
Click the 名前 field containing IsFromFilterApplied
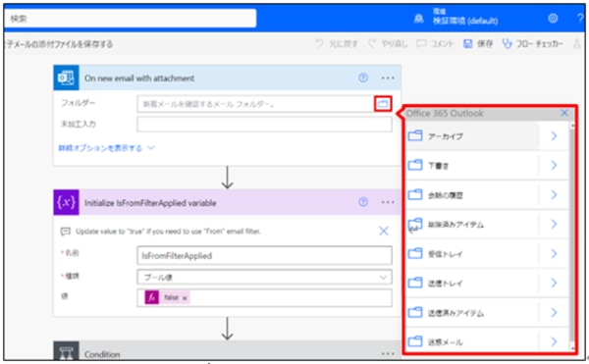point(264,256)
